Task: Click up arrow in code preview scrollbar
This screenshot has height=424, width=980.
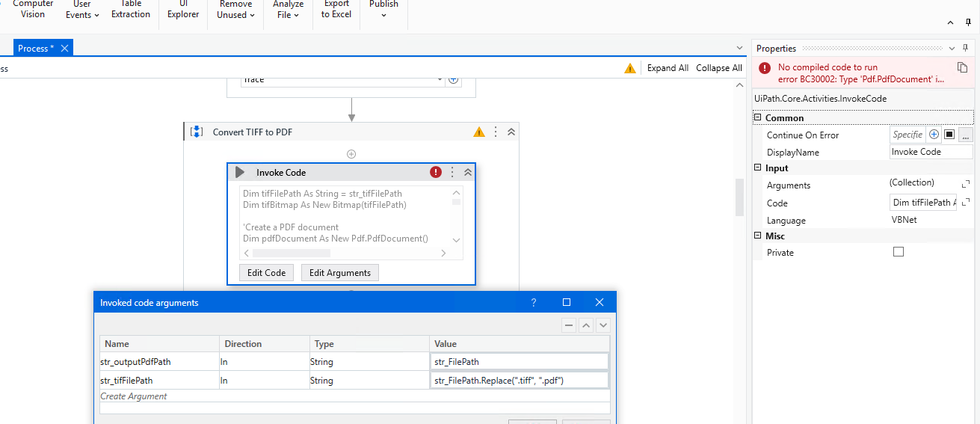Action: point(457,192)
